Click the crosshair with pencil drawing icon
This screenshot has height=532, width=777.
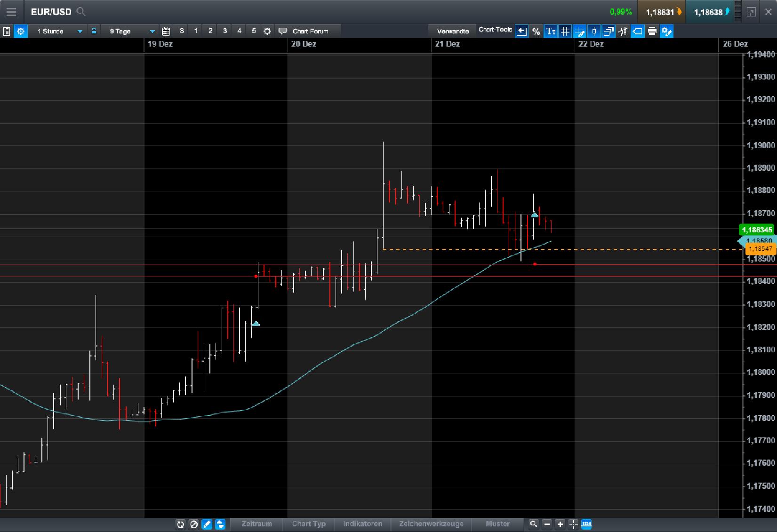click(580, 31)
